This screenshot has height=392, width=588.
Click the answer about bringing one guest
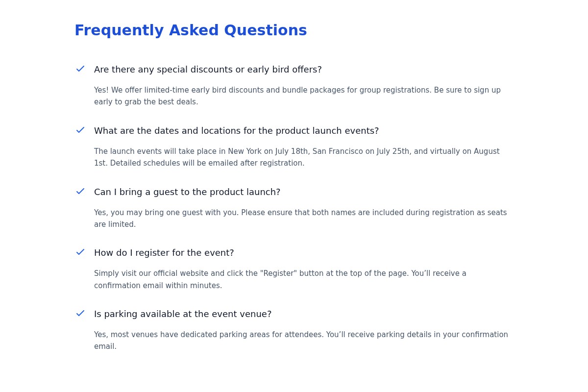click(300, 219)
